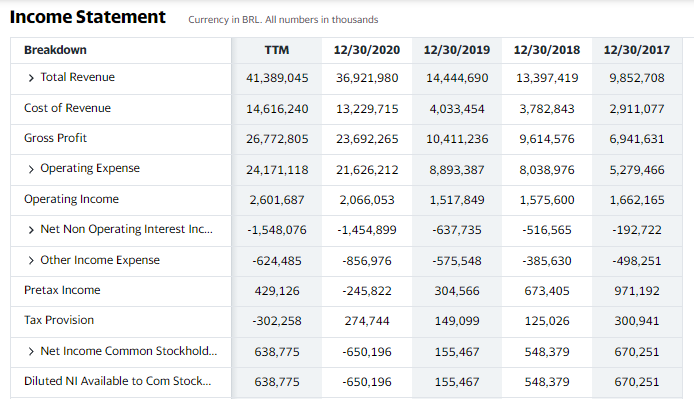694x399 pixels.
Task: Select the 12/30/2020 column header
Action: (x=367, y=50)
